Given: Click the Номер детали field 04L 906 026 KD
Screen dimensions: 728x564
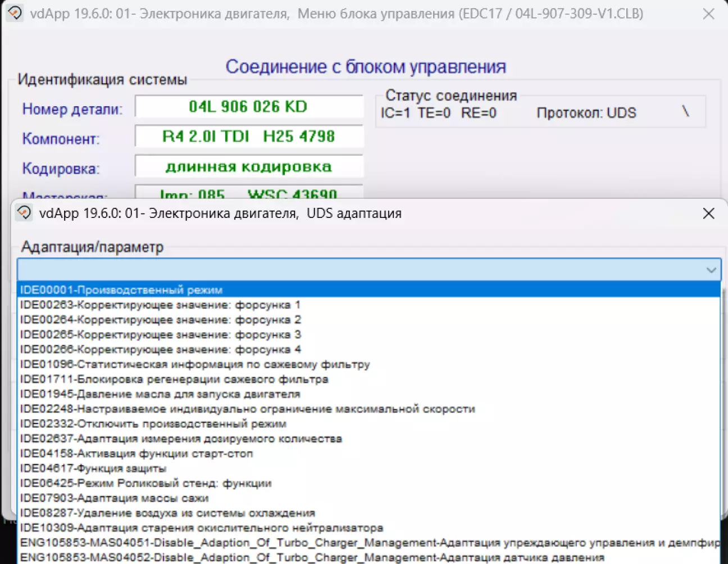Looking at the screenshot, I should click(248, 107).
